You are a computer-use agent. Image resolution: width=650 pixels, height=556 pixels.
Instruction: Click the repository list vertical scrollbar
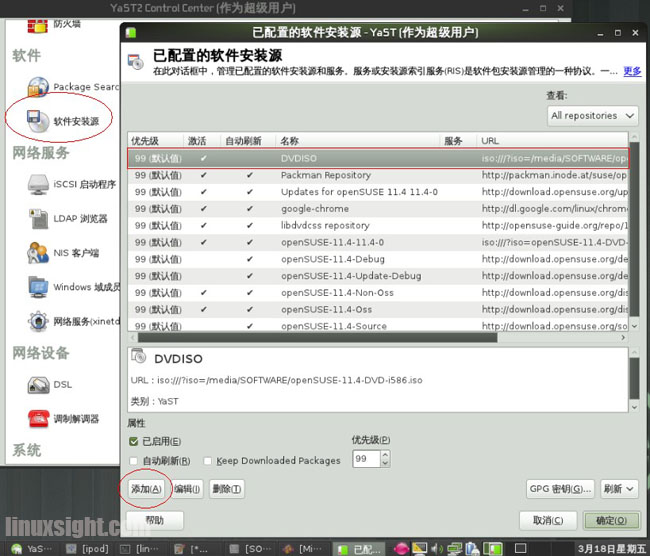(x=634, y=231)
